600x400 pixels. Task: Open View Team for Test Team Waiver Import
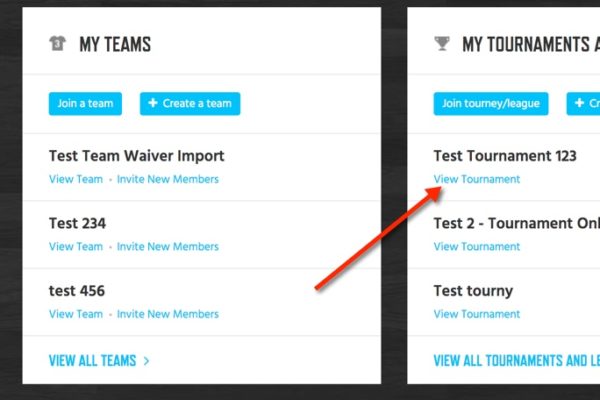pyautogui.click(x=76, y=179)
